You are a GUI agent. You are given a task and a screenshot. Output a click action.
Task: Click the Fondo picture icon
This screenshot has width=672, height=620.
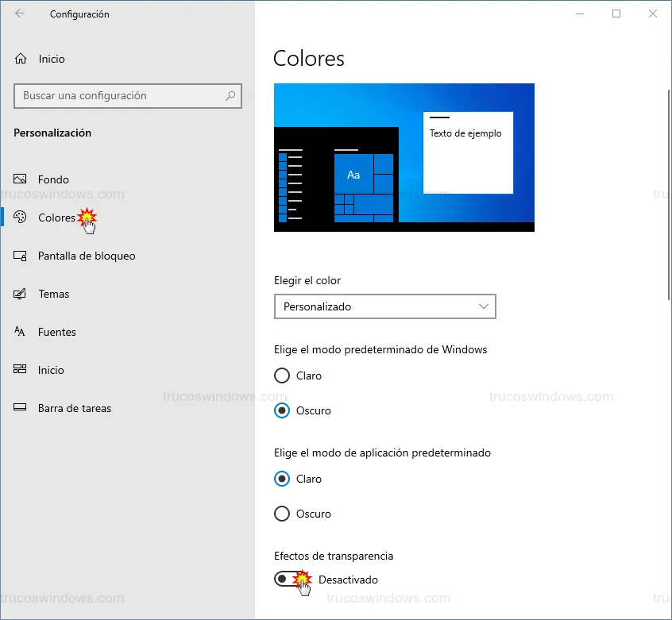pyautogui.click(x=21, y=179)
